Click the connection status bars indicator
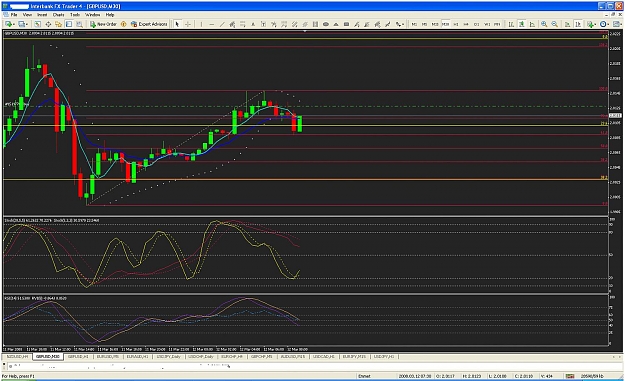 (570, 376)
